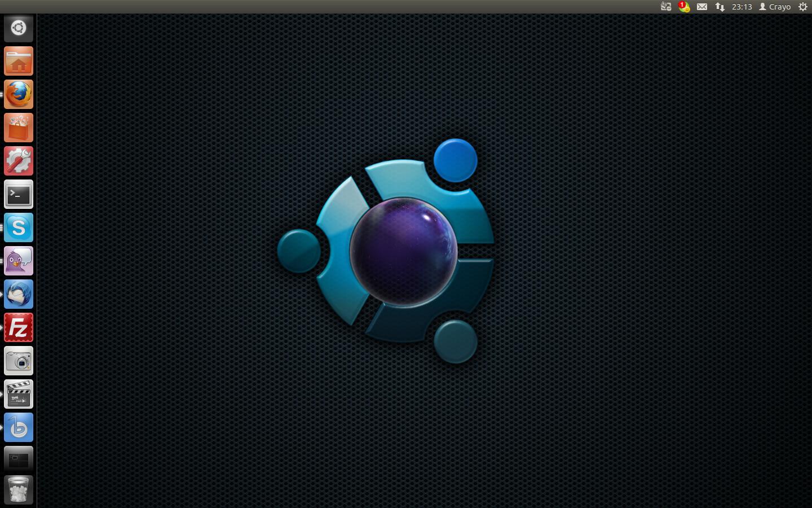Open the network connections indicator
812x508 pixels.
coord(720,7)
